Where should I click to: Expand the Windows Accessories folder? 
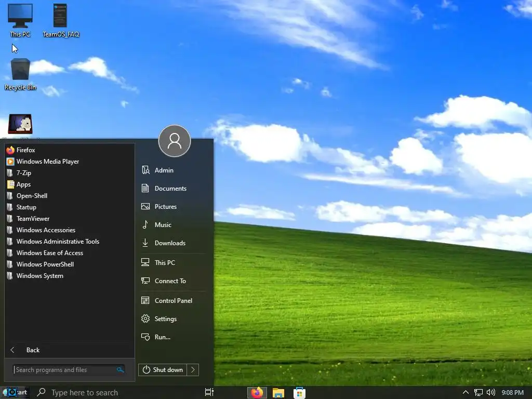(70, 230)
